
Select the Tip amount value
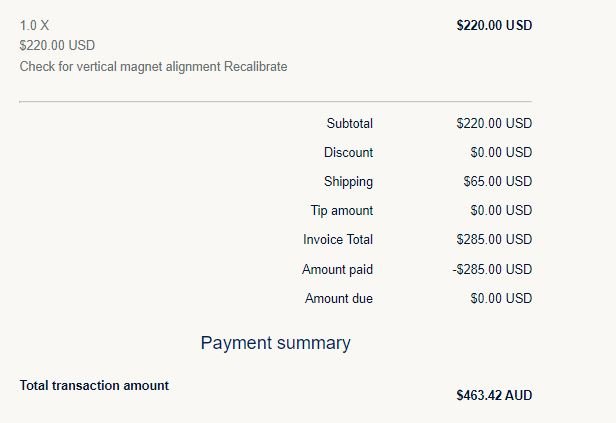[501, 211]
